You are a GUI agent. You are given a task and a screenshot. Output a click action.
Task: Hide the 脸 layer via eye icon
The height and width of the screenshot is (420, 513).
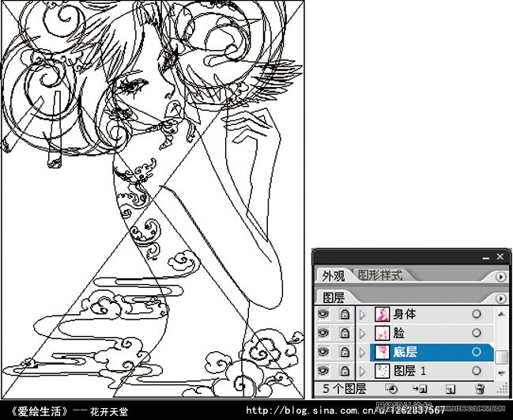[323, 333]
